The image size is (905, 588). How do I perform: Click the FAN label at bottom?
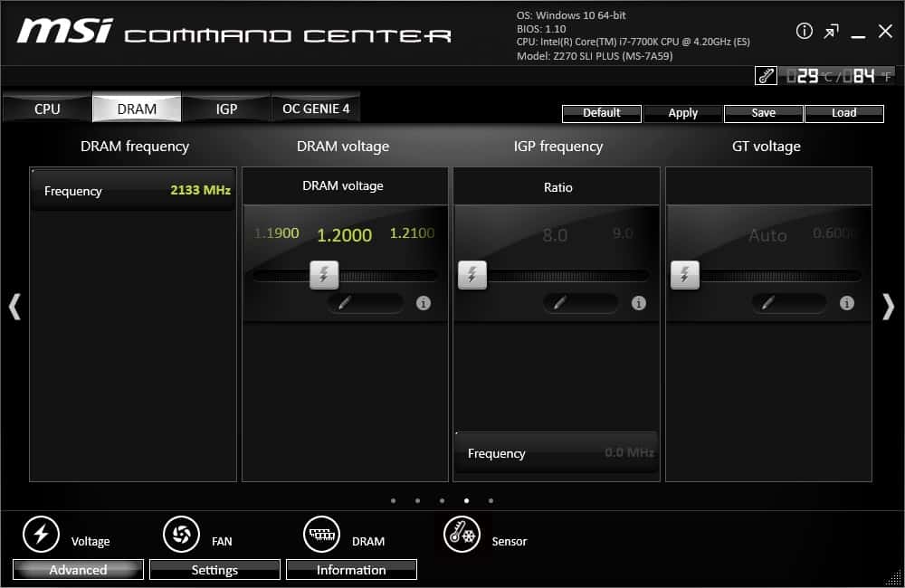pos(222,541)
